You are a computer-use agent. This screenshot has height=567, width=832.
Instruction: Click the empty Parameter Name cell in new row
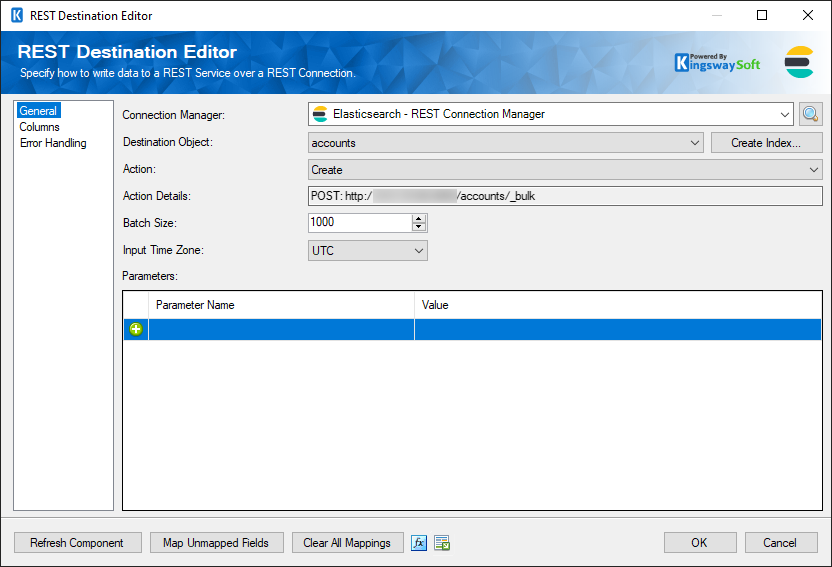coord(281,329)
